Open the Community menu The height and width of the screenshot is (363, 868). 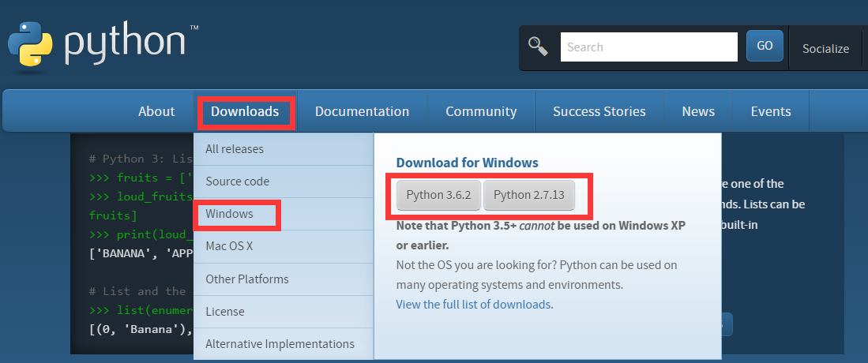point(481,111)
